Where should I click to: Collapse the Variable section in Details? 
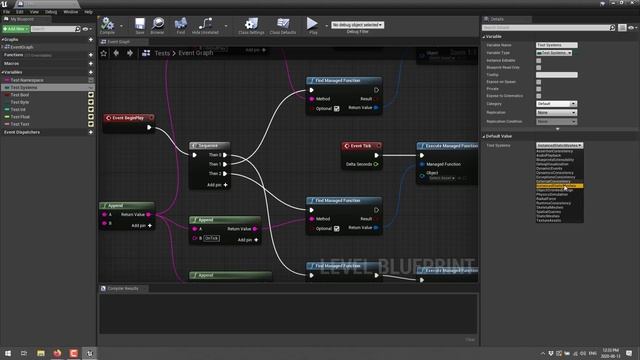pos(484,37)
